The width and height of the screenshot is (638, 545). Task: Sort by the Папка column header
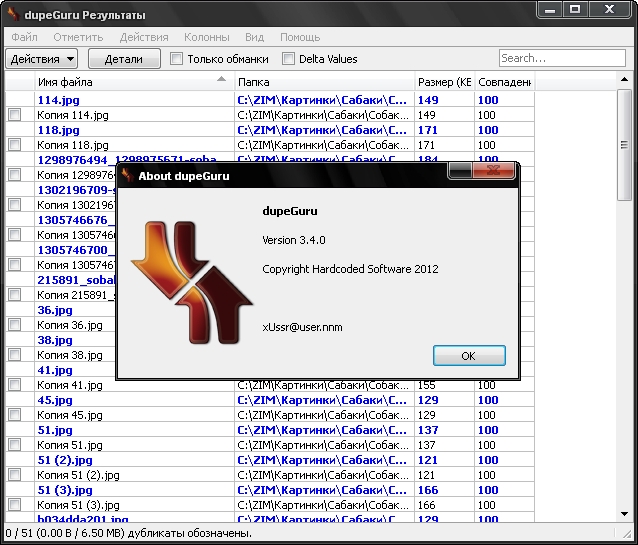(324, 82)
